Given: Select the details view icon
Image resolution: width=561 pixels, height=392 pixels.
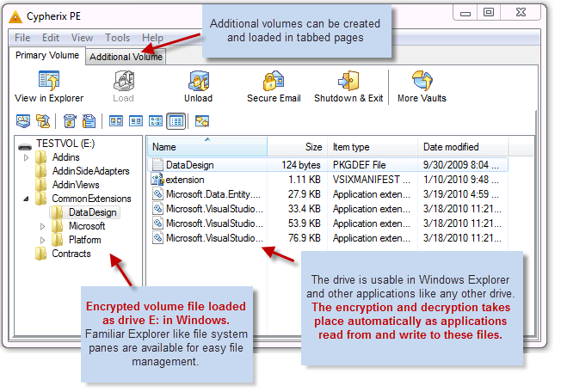Looking at the screenshot, I should click(176, 121).
